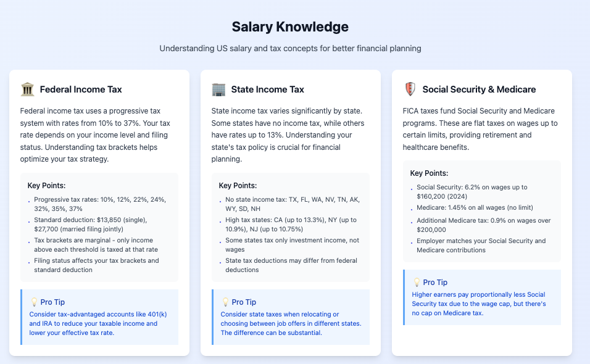Image resolution: width=590 pixels, height=364 pixels.
Task: Click the Key Points label under Federal Income Tax
Action: coord(46,186)
